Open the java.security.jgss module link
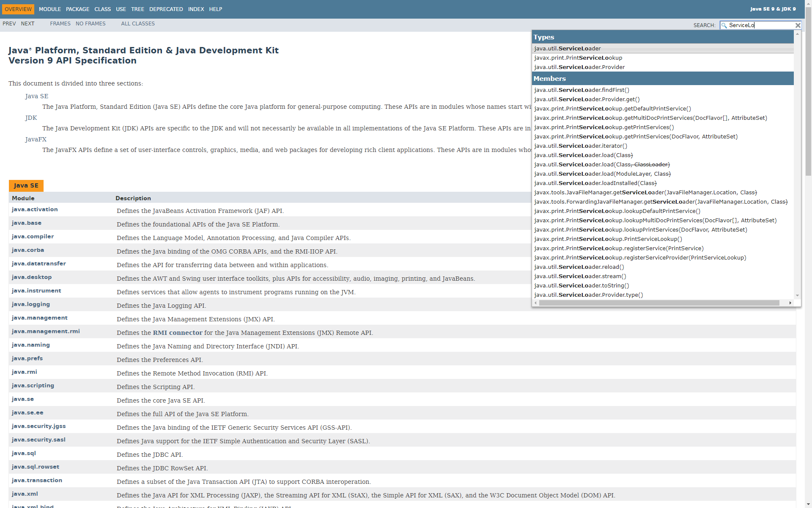Image resolution: width=812 pixels, height=508 pixels. [x=39, y=426]
